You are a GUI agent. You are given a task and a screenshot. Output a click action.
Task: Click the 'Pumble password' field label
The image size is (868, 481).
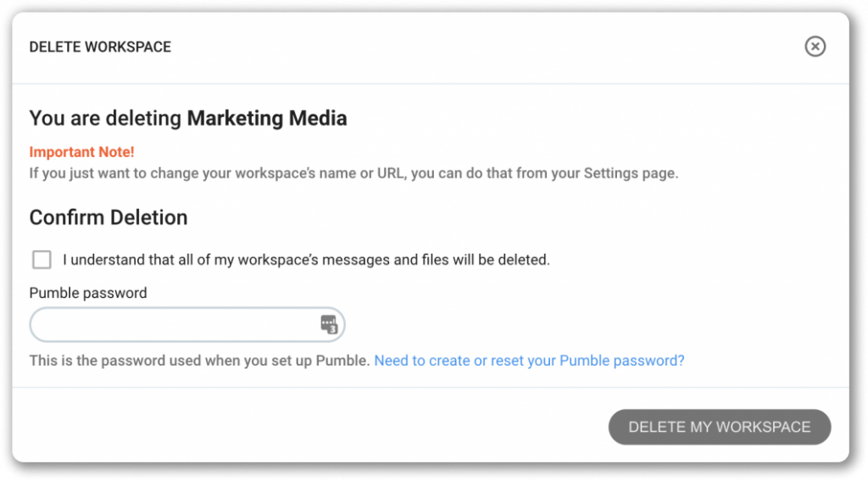click(88, 294)
